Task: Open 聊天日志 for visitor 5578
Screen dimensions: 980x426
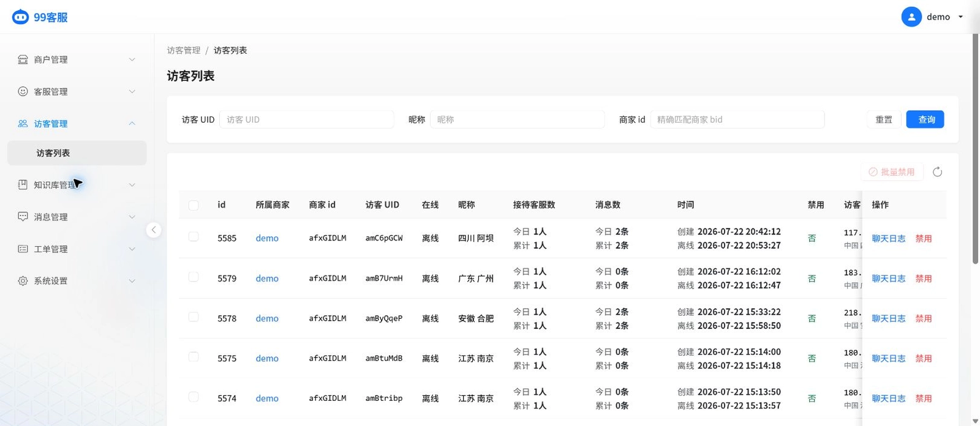Action: pyautogui.click(x=888, y=318)
